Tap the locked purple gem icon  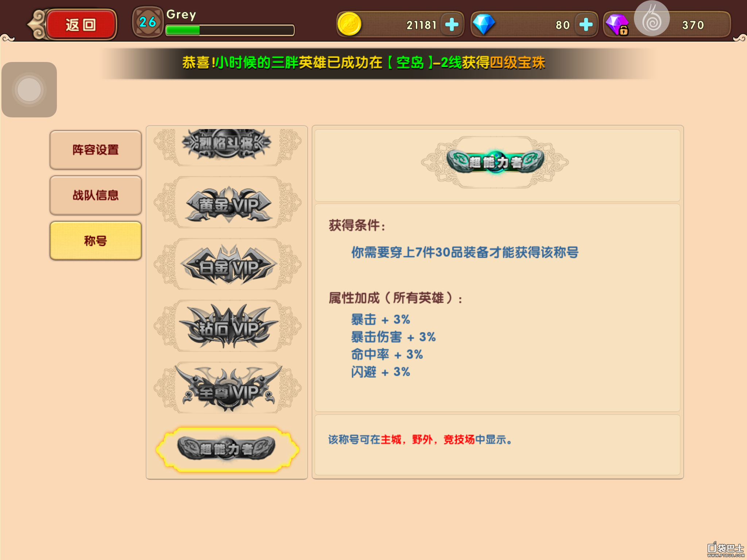617,24
